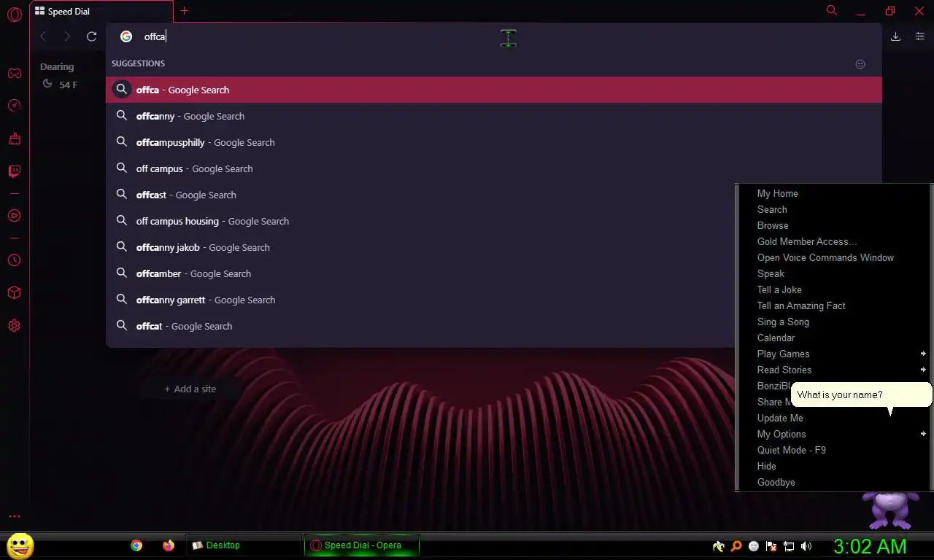Open GX Cleaner broom icon in sidebar
Image resolution: width=934 pixels, height=560 pixels.
[14, 139]
